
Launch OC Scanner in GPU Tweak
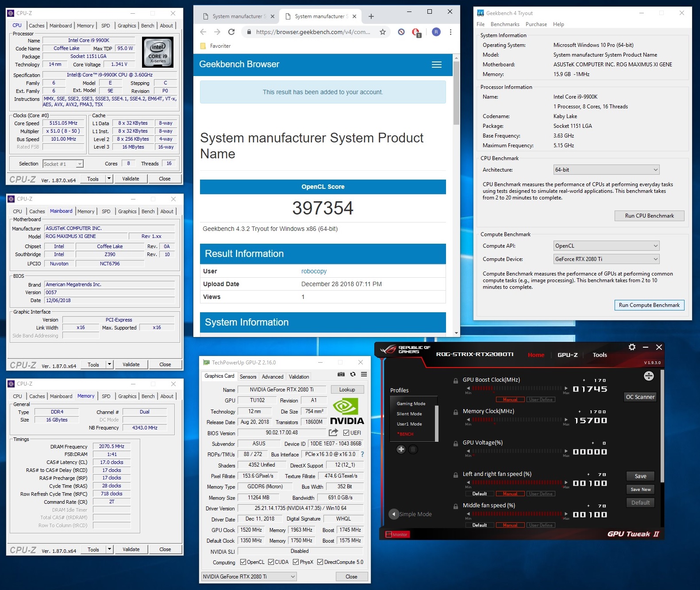point(640,397)
